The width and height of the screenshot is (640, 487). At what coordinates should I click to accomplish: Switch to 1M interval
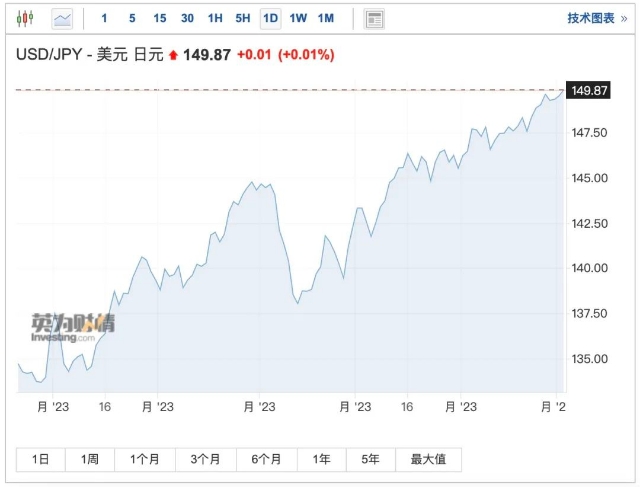point(326,18)
